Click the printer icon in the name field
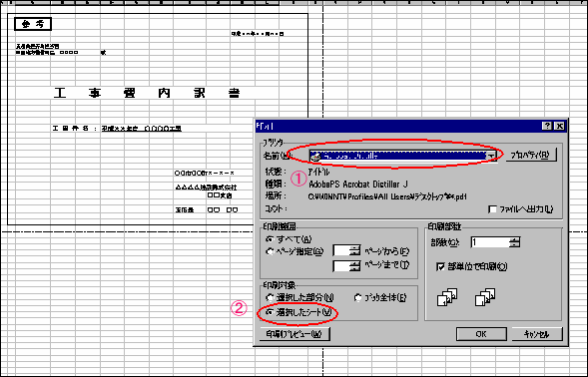588x377 pixels. pos(316,156)
